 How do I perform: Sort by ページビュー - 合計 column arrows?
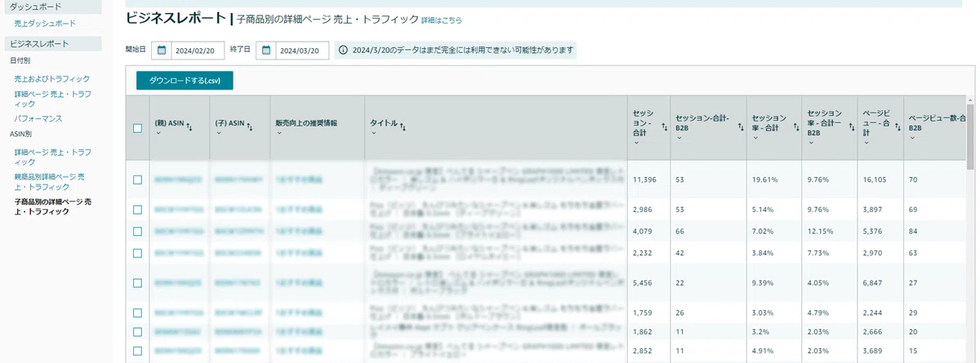898,127
